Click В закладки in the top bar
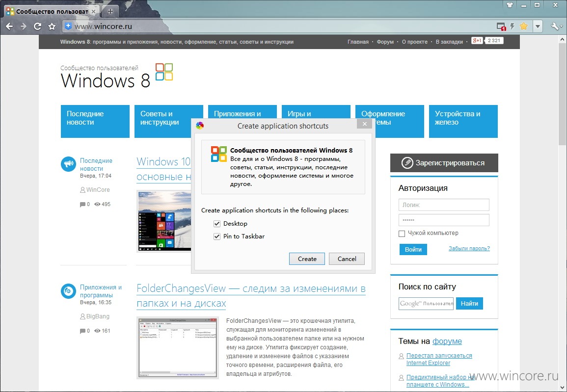Viewport: 567px width, 392px height. tap(449, 42)
